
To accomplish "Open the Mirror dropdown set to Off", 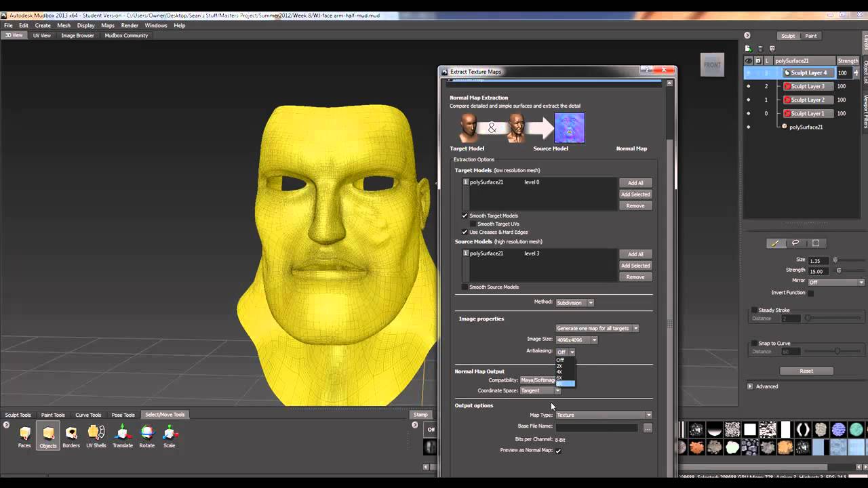I will point(836,283).
